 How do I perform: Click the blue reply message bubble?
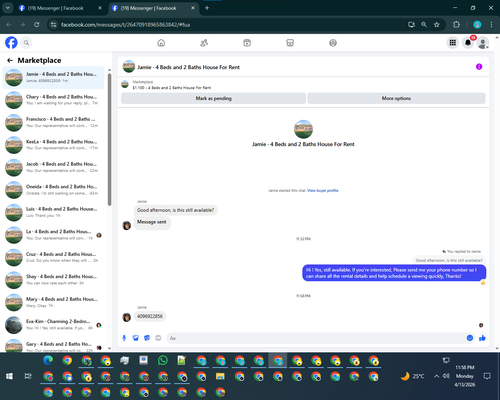(x=394, y=273)
